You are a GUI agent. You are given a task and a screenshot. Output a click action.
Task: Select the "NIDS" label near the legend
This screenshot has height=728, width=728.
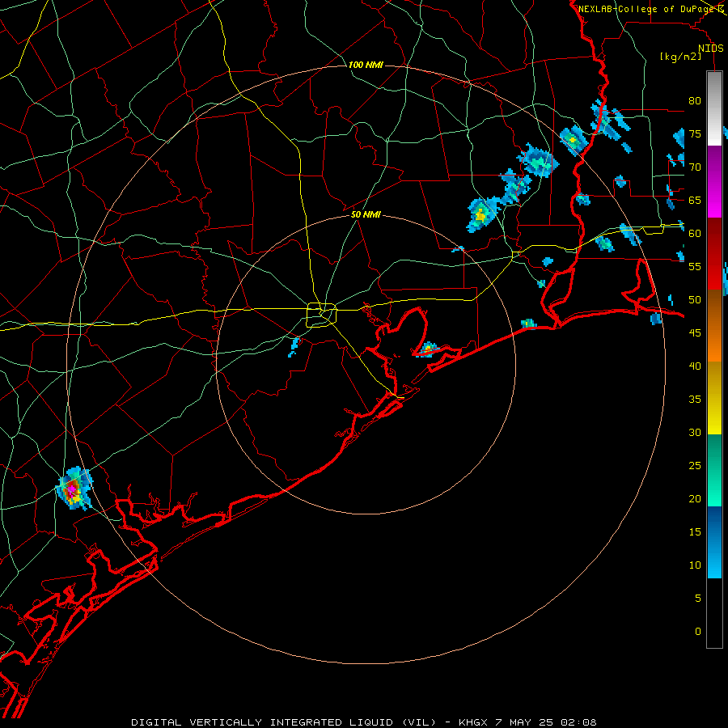[x=710, y=49]
